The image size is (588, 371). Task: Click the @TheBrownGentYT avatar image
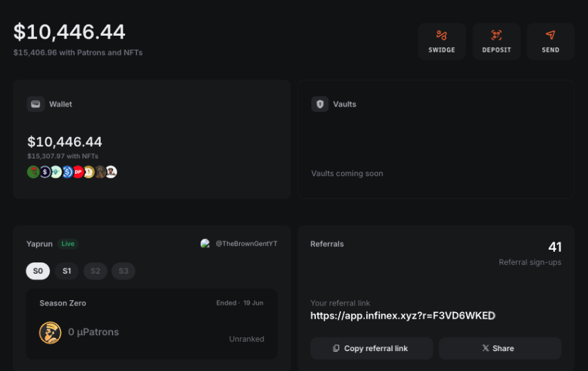tap(205, 243)
